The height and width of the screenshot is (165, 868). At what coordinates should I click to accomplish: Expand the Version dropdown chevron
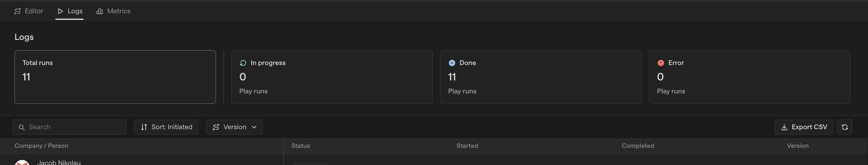[x=254, y=127]
